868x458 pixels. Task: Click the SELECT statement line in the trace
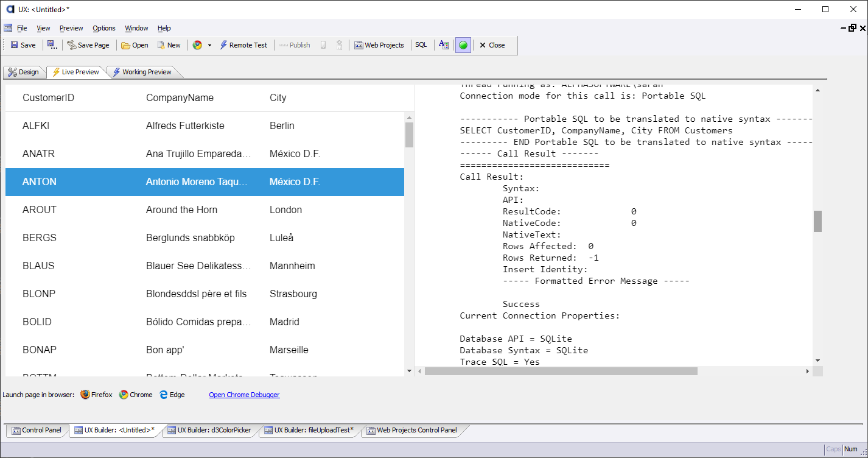596,130
